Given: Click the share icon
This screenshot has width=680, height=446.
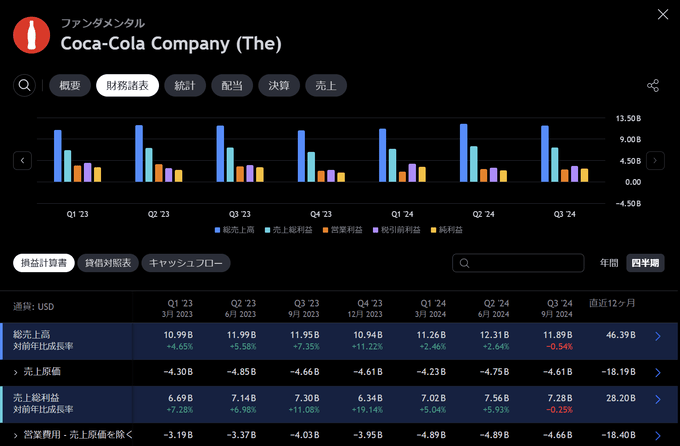Looking at the screenshot, I should pos(653,85).
